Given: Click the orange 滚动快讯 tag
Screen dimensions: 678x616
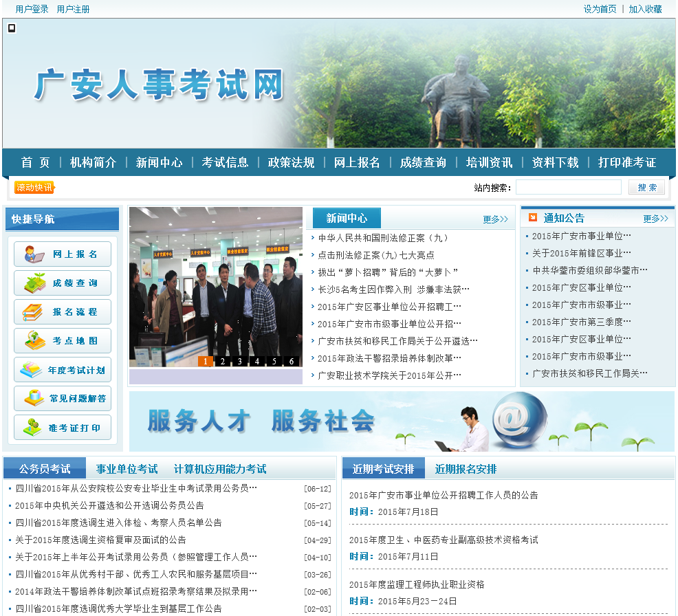Looking at the screenshot, I should tap(34, 187).
